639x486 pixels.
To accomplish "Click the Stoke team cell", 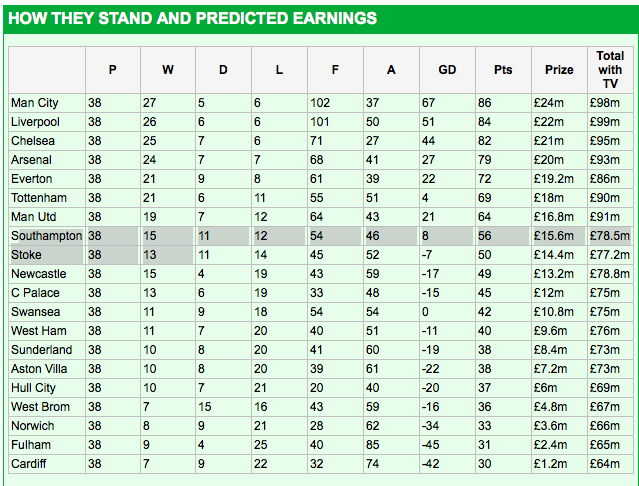I will tap(47, 255).
